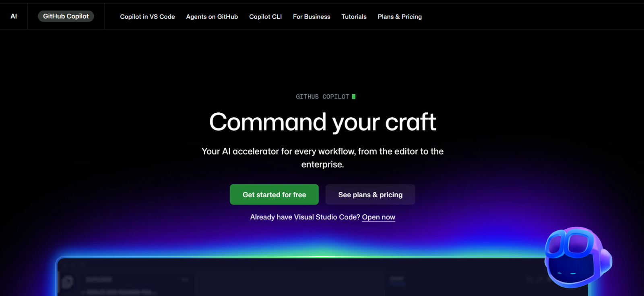Open the AI section link
Screen dimensions: 644x296
(x=14, y=17)
